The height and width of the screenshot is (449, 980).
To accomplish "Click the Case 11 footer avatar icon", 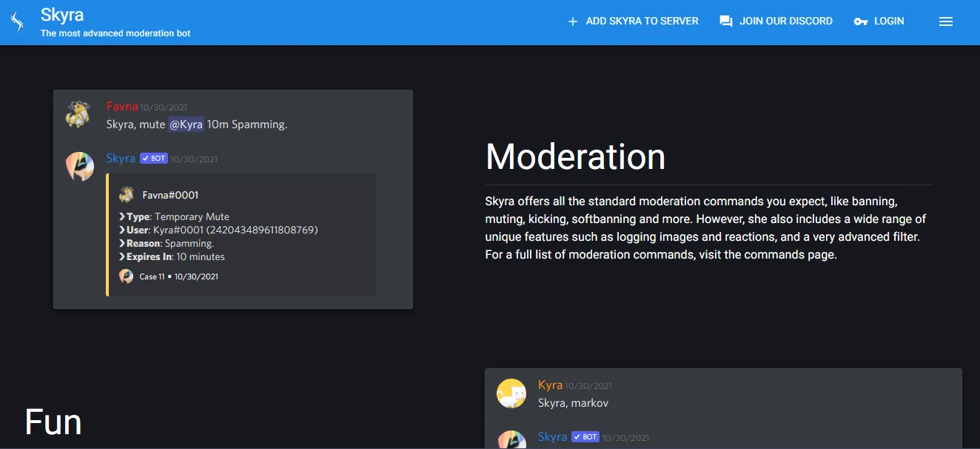I will click(127, 276).
